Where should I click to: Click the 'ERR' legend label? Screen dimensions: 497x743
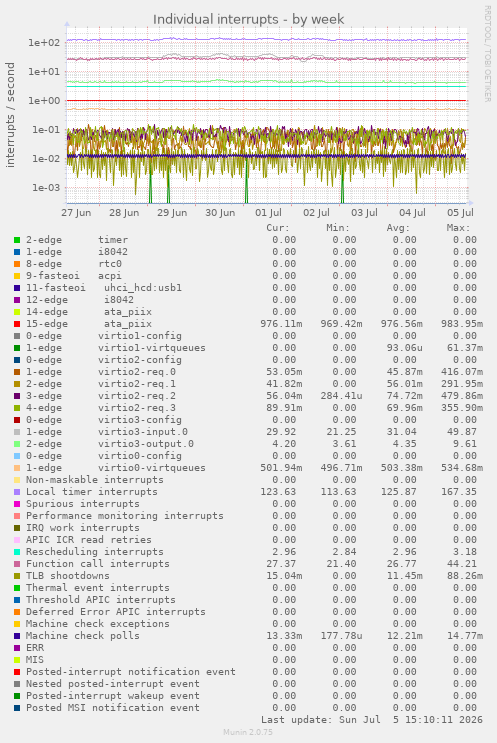[35, 648]
